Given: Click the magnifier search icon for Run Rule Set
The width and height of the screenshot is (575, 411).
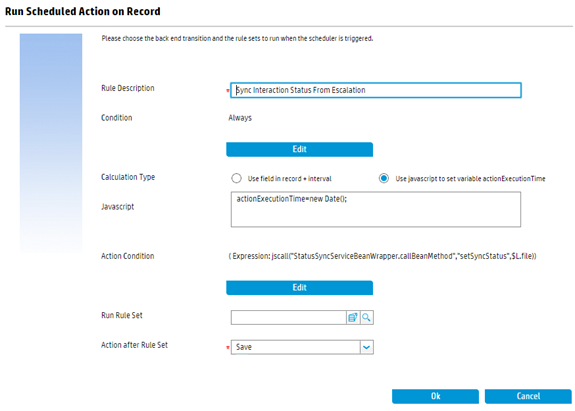Looking at the screenshot, I should point(366,318).
